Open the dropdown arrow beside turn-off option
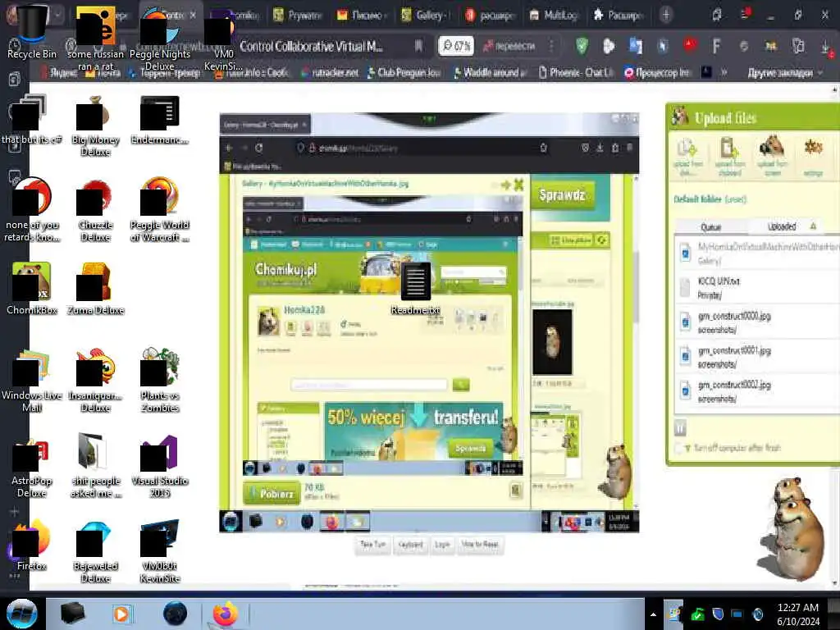The image size is (840, 630). point(687,449)
